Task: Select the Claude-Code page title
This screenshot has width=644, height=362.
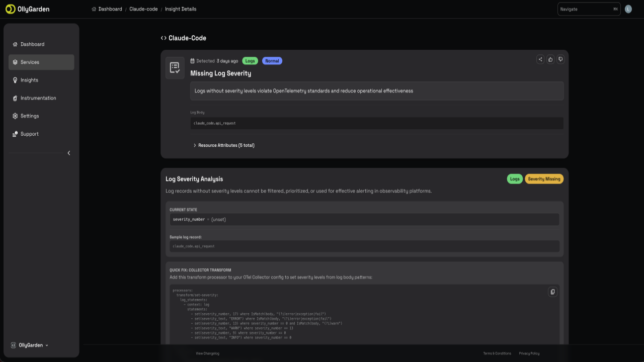Action: tap(187, 38)
